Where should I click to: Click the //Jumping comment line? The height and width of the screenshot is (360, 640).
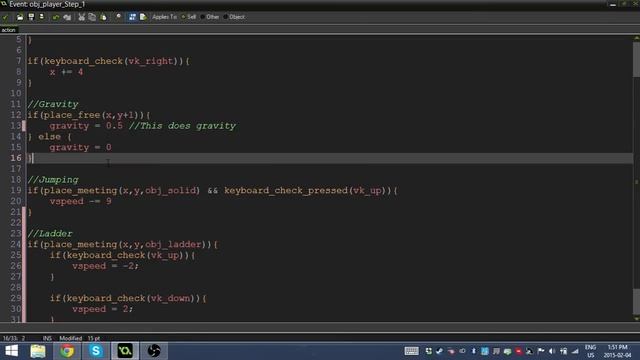coord(53,180)
